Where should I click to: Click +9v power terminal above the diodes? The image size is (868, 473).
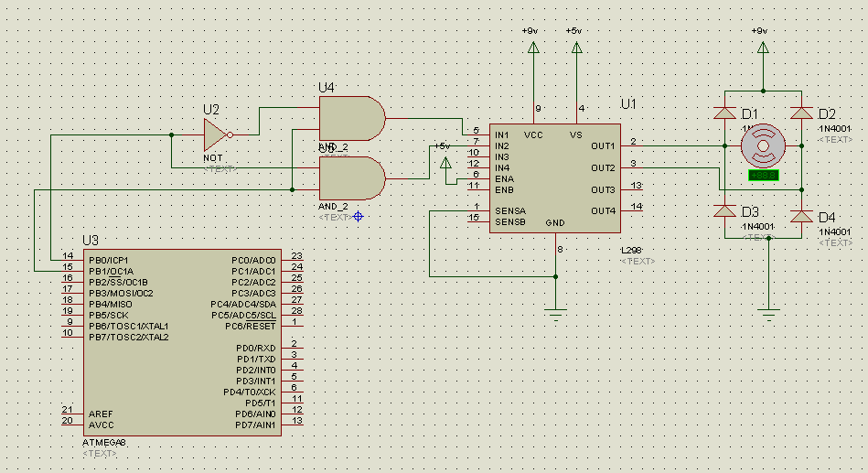[763, 48]
